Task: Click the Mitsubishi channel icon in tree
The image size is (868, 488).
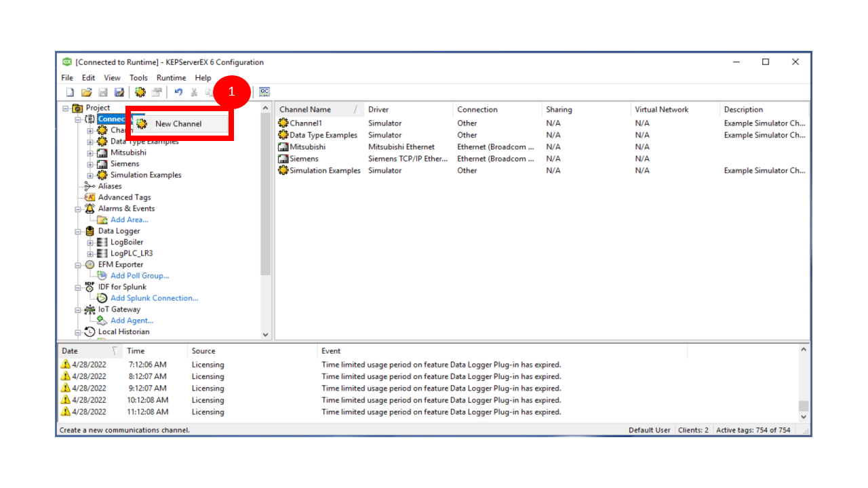Action: [x=102, y=152]
